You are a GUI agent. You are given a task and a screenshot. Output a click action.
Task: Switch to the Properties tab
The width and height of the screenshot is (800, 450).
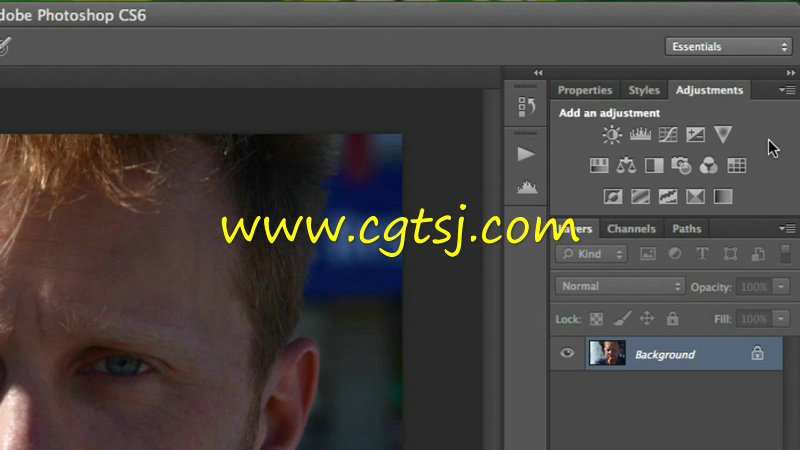[x=585, y=90]
